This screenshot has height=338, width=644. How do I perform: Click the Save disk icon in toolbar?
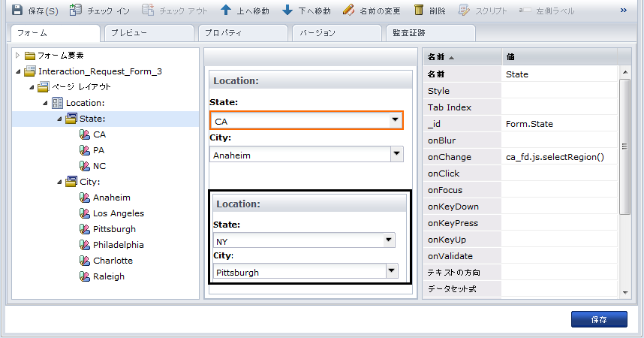(17, 11)
